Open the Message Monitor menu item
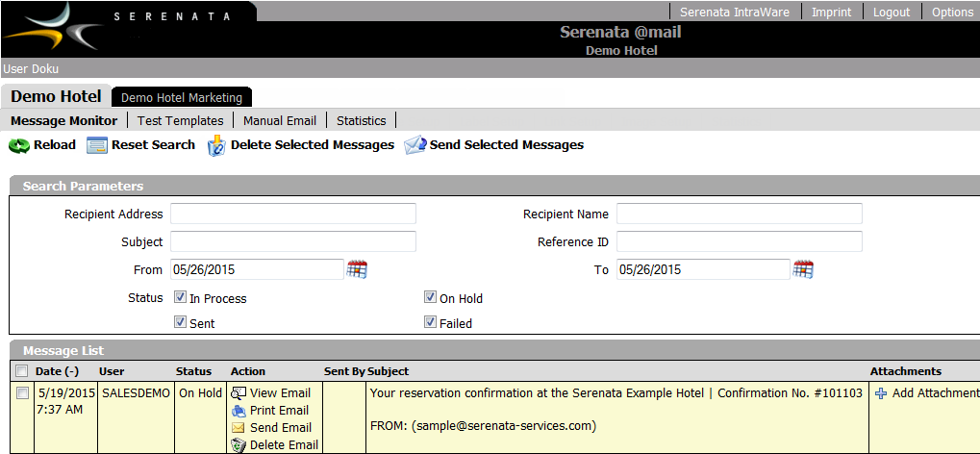Image resolution: width=980 pixels, height=454 pixels. (63, 120)
